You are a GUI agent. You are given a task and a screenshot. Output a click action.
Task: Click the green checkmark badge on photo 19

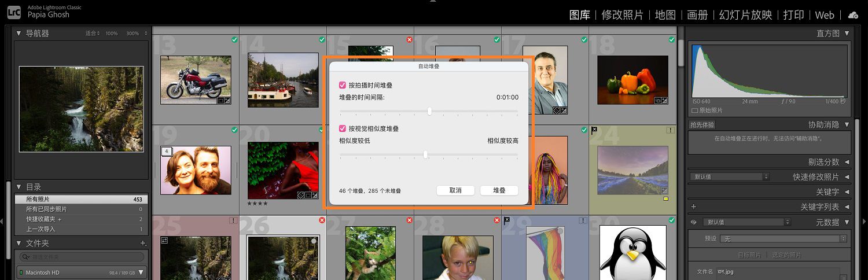click(x=234, y=130)
